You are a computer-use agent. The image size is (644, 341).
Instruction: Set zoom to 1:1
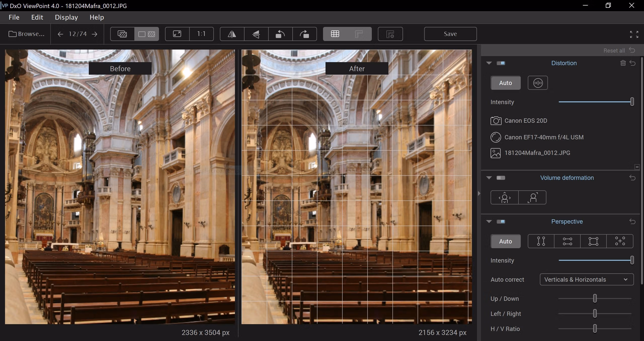point(202,34)
